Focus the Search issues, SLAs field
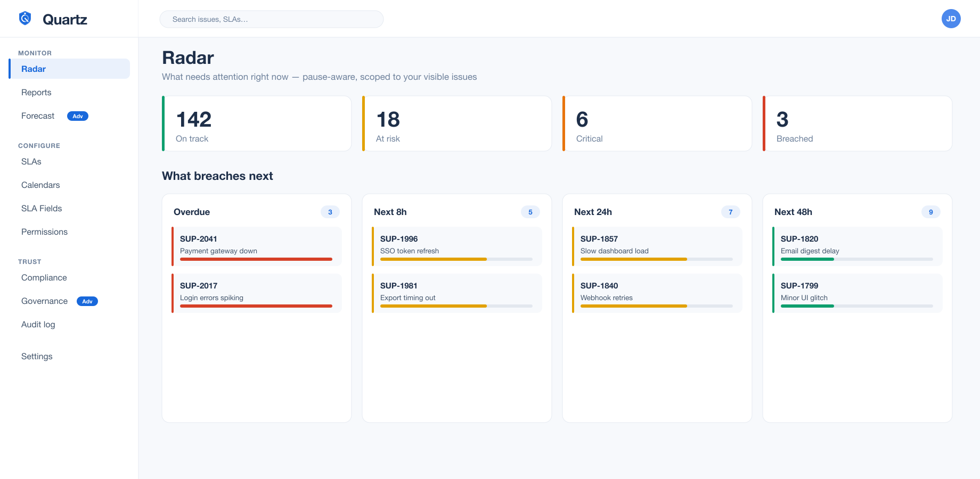This screenshot has height=479, width=980. pyautogui.click(x=272, y=19)
